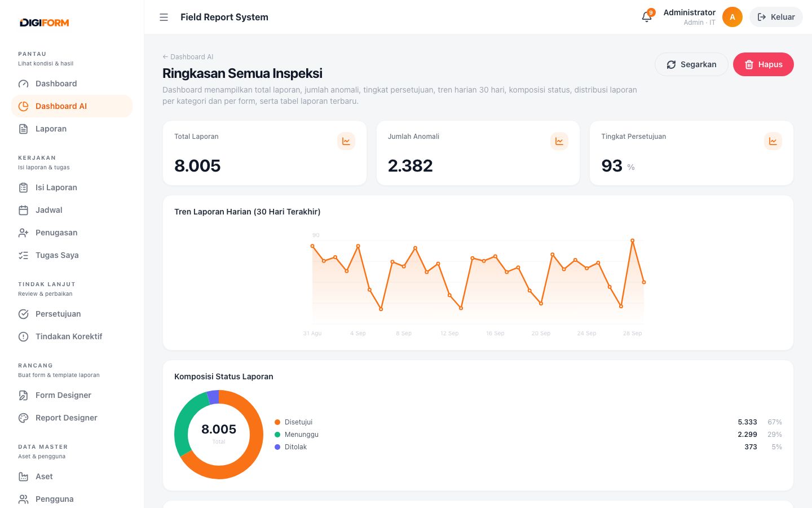Click the Total Laporan value 8.005
This screenshot has height=508, width=812.
[x=197, y=166]
